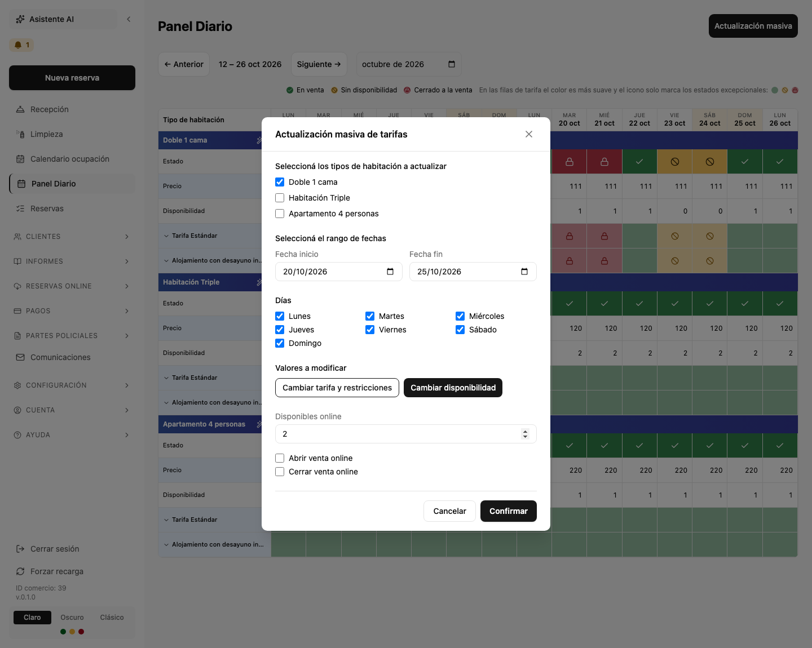
Task: Click the Disponibles online stepper arrows
Action: click(526, 434)
